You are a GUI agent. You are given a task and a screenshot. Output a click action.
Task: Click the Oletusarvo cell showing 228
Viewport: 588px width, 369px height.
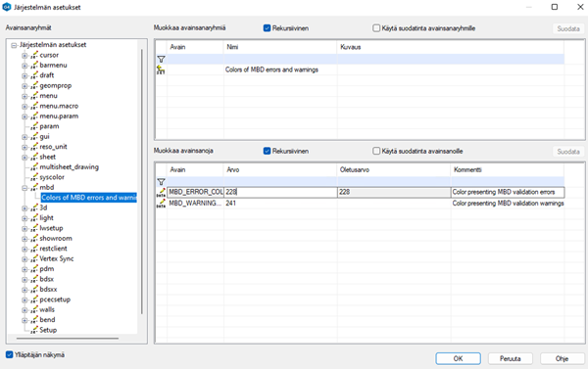(x=394, y=192)
